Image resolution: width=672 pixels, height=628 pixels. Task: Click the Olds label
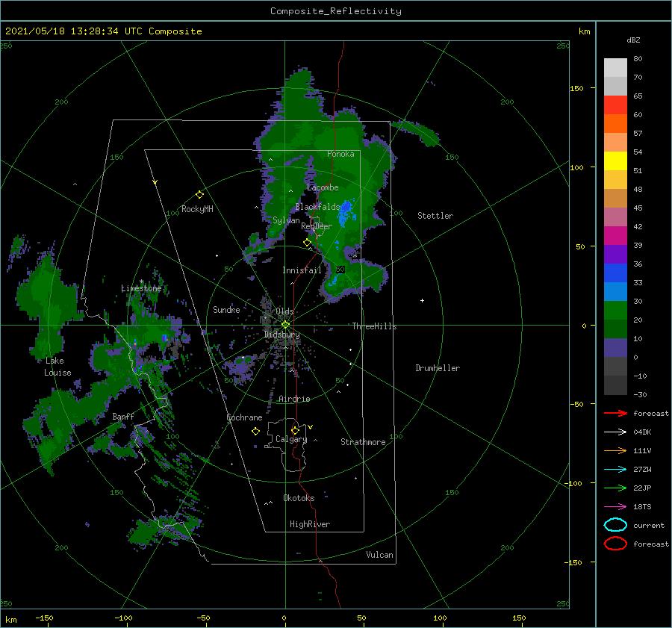[284, 311]
